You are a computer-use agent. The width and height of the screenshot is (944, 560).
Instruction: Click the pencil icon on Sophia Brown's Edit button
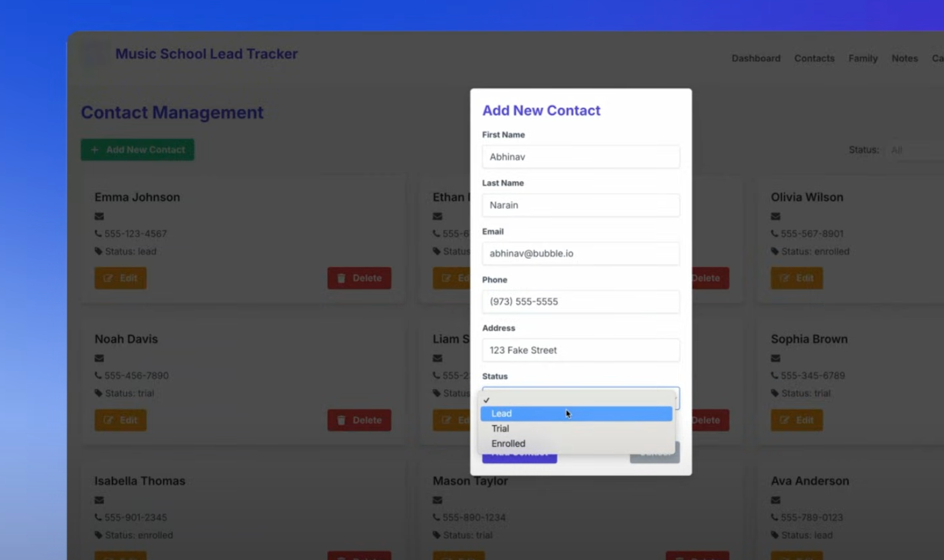pyautogui.click(x=785, y=420)
